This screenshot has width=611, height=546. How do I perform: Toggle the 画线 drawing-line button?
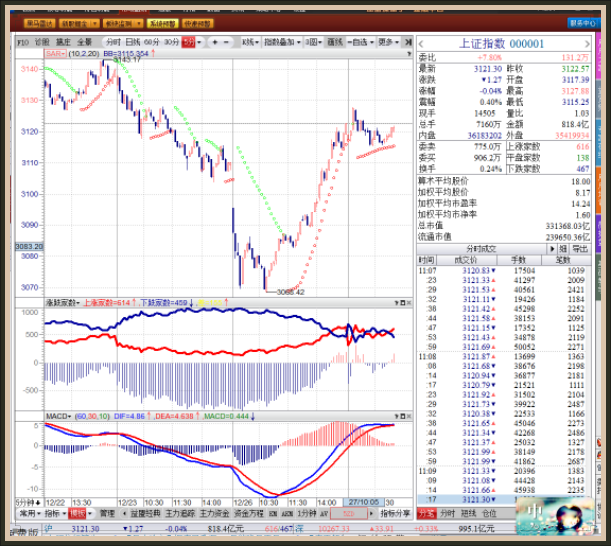(334, 42)
